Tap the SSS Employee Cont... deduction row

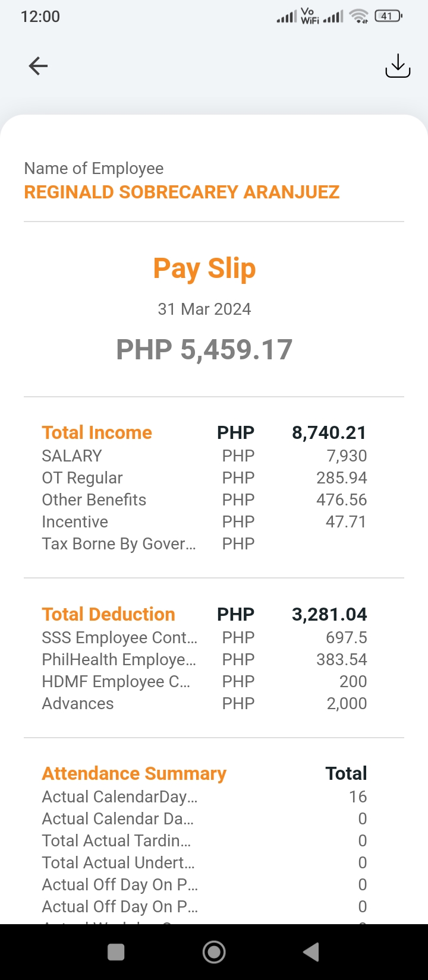click(119, 637)
